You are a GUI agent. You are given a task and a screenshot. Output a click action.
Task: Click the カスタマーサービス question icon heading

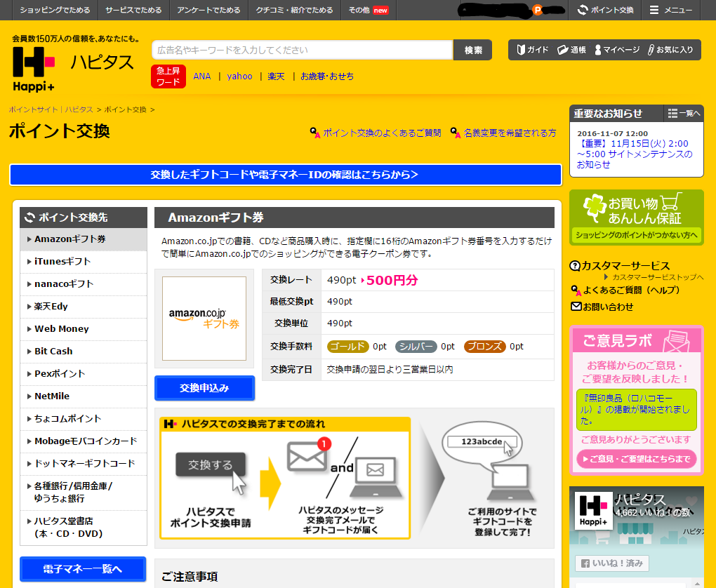[620, 266]
